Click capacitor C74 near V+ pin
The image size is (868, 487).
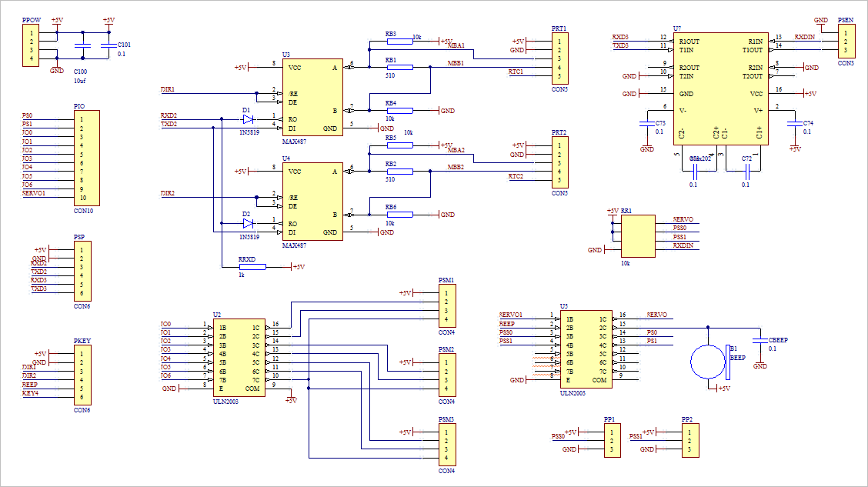click(x=794, y=123)
